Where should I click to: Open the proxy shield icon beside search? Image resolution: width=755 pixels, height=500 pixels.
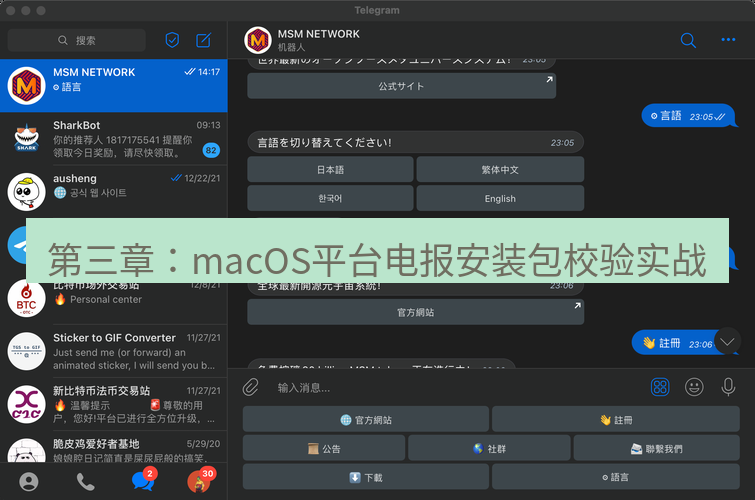tap(172, 40)
